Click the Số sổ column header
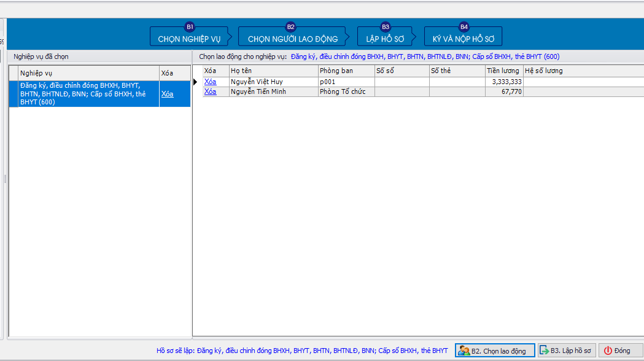Viewport: 644px width, 361px height. (402, 71)
